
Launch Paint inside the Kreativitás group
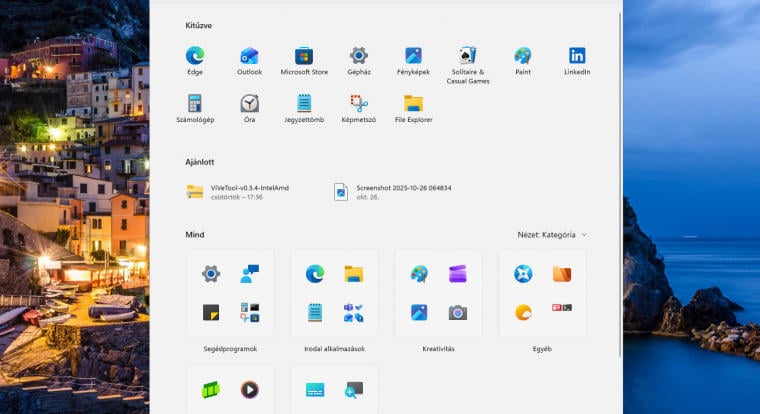coord(419,274)
